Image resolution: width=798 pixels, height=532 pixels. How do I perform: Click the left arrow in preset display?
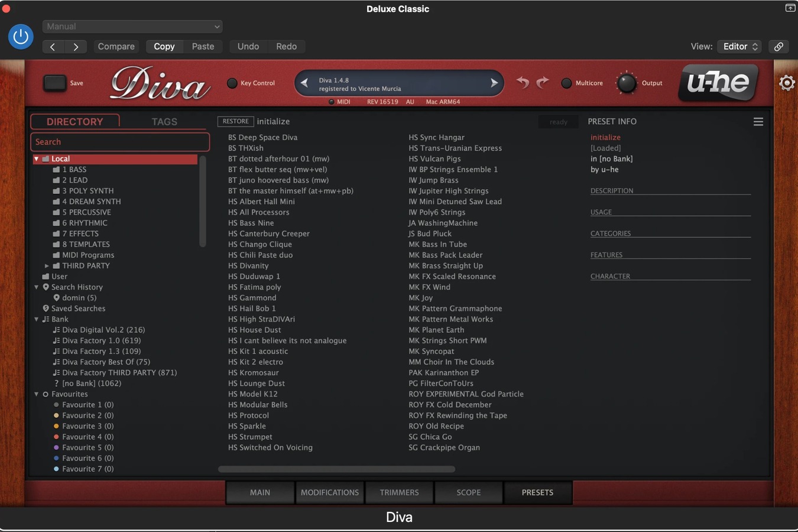coord(304,83)
